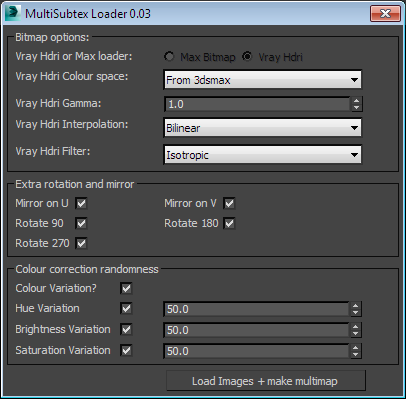Viewport: 406px width, 399px height.
Task: Toggle the Mirror on V checkbox
Action: [x=229, y=203]
